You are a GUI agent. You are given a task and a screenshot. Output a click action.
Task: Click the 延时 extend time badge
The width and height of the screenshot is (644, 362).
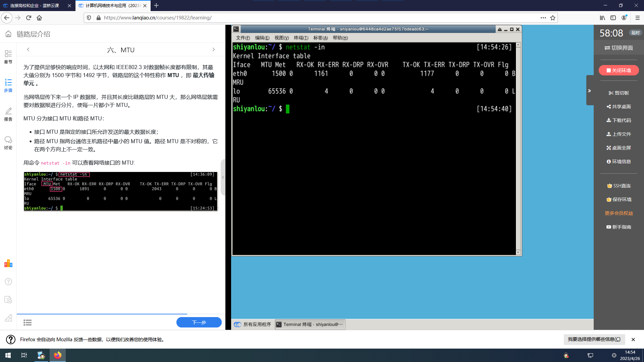coord(635,33)
